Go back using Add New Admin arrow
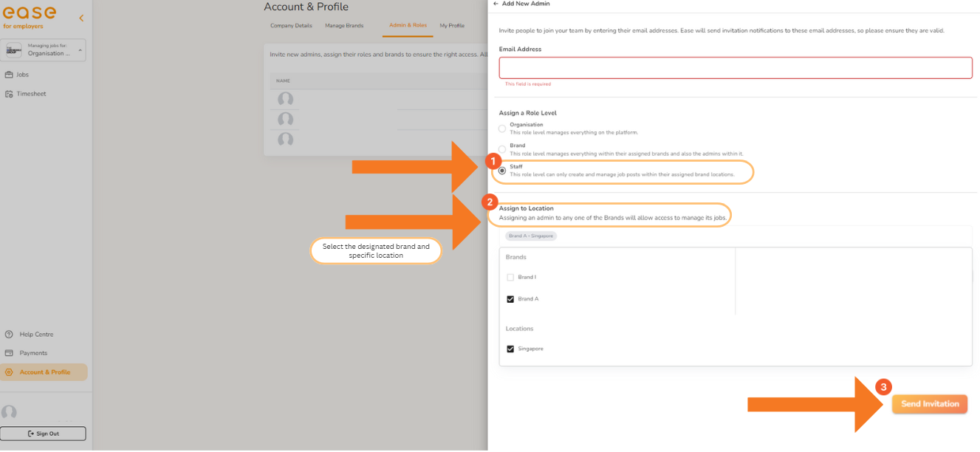980x452 pixels. [496, 4]
